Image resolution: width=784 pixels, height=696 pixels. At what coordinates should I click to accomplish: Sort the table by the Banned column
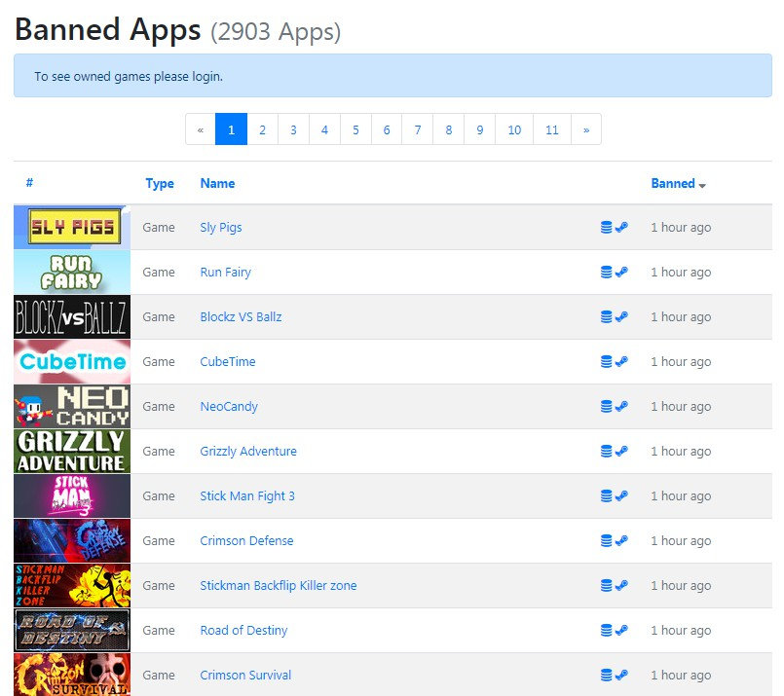[x=673, y=184]
